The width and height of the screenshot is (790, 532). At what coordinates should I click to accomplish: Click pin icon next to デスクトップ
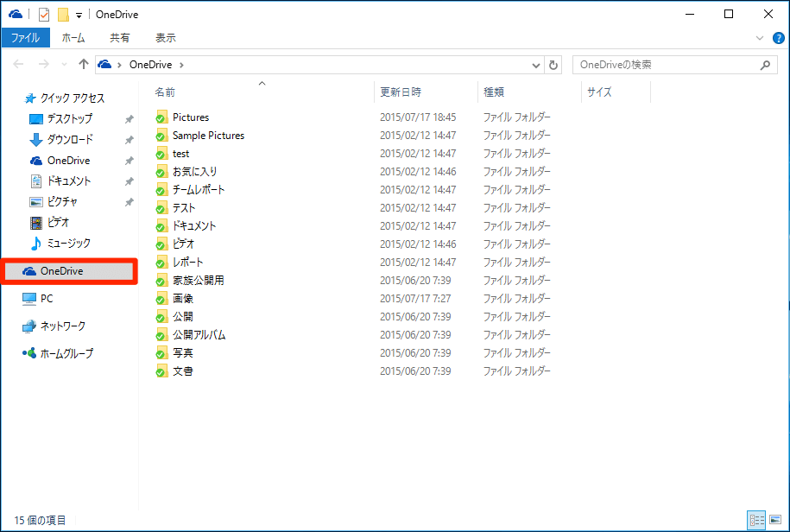(x=130, y=119)
